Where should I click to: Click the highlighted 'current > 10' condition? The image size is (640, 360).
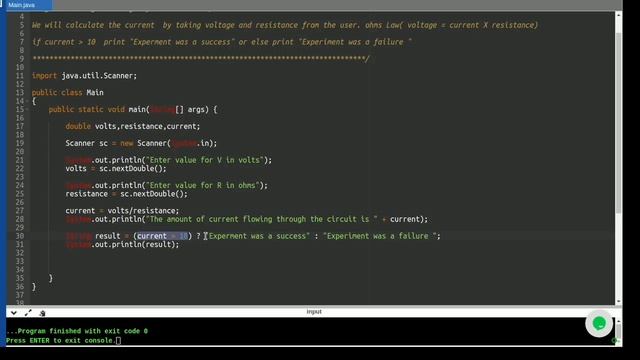point(162,236)
